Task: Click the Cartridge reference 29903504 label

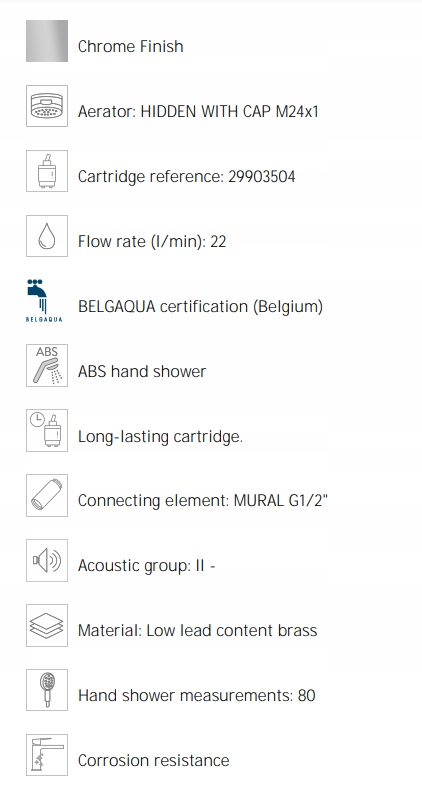Action: click(x=186, y=177)
